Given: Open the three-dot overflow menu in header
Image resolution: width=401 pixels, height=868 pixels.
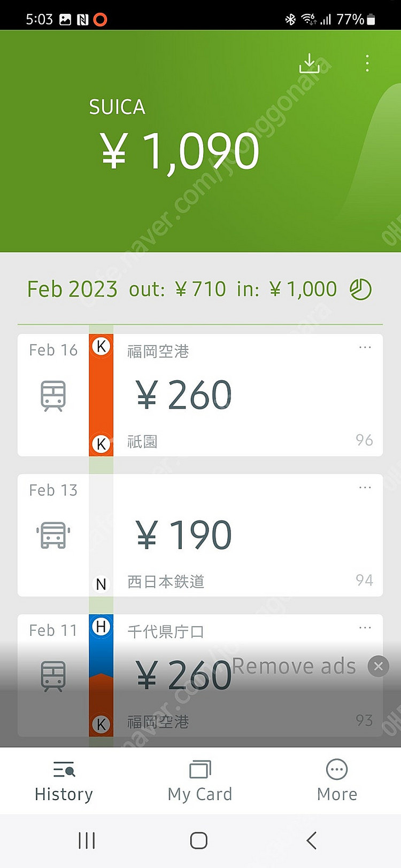Looking at the screenshot, I should 367,63.
